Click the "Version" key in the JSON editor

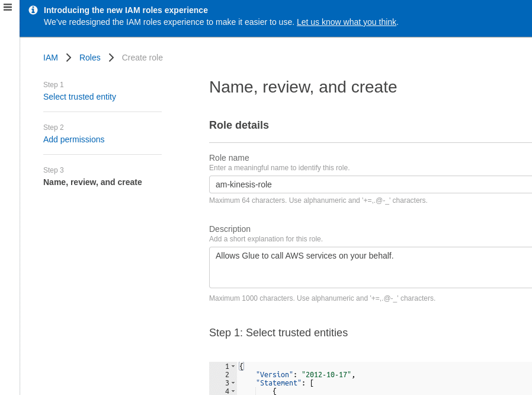pos(274,375)
